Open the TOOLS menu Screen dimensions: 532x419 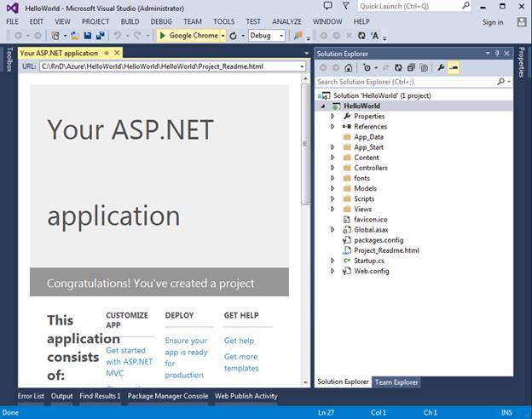223,21
